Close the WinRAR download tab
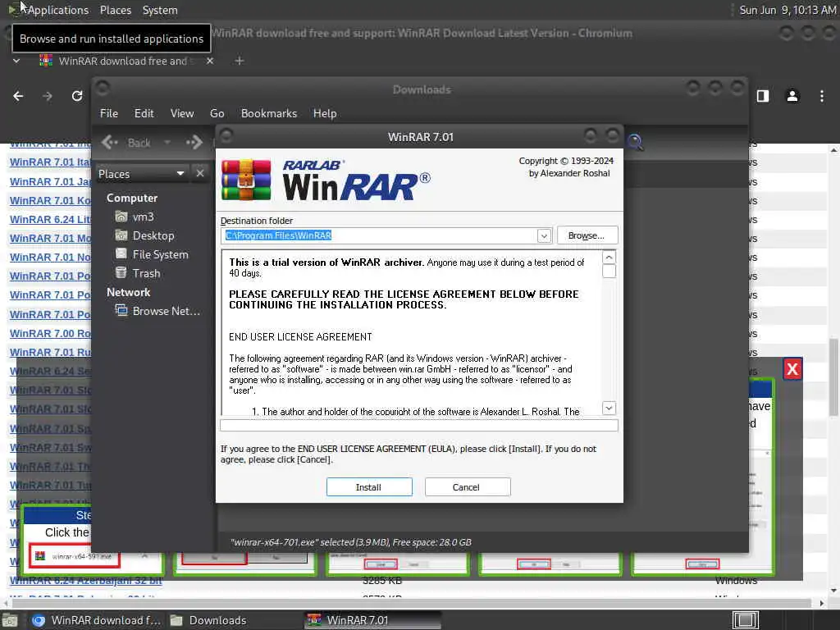The image size is (840, 630). [210, 61]
